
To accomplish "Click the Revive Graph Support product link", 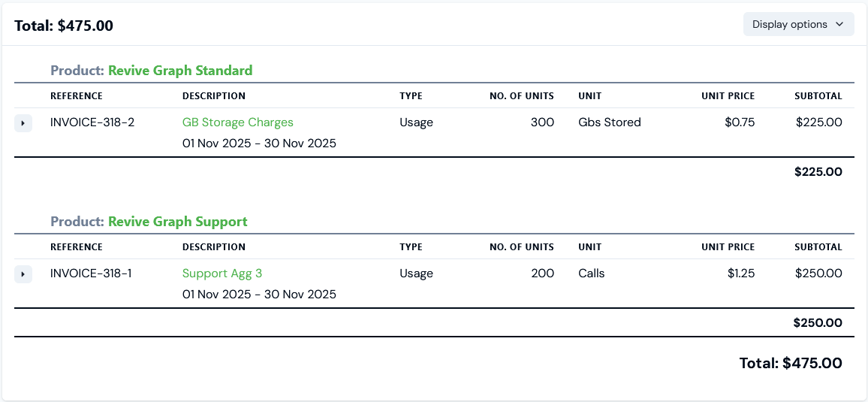I will tap(177, 222).
